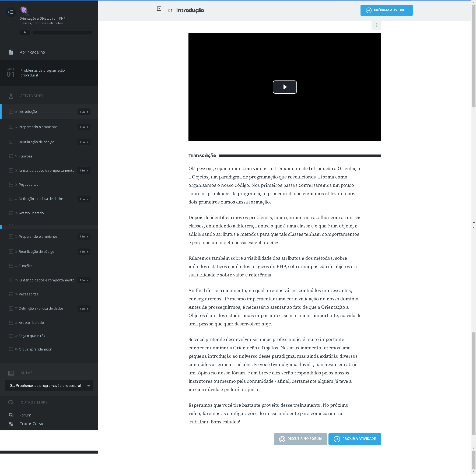This screenshot has width=476, height=474.
Task: Click the back arrow icon in sidebar
Action: (x=11, y=12)
